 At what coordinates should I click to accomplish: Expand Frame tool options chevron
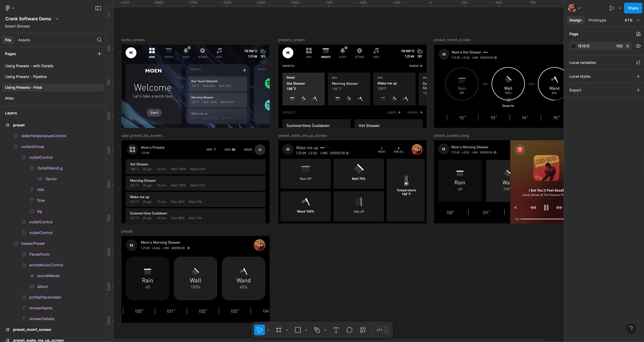(x=287, y=330)
